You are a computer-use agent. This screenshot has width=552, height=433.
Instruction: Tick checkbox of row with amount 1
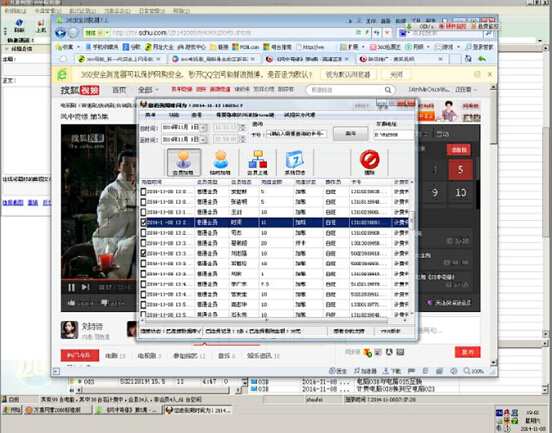click(x=143, y=274)
